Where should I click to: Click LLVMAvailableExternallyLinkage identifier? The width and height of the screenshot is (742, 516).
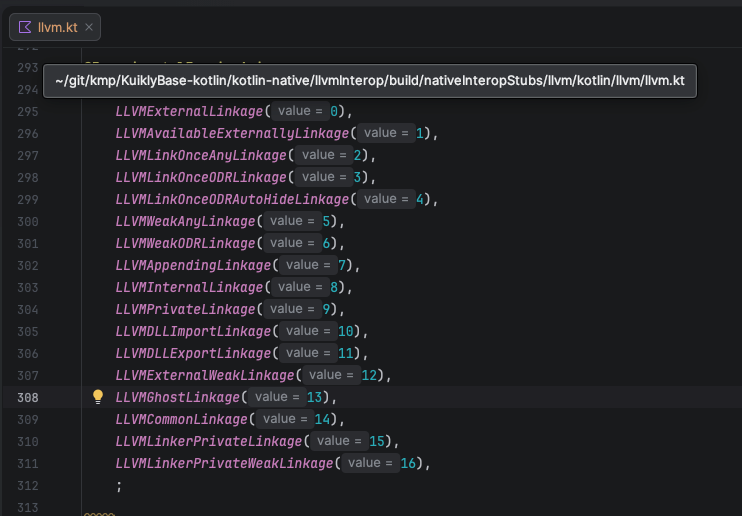[x=232, y=133]
